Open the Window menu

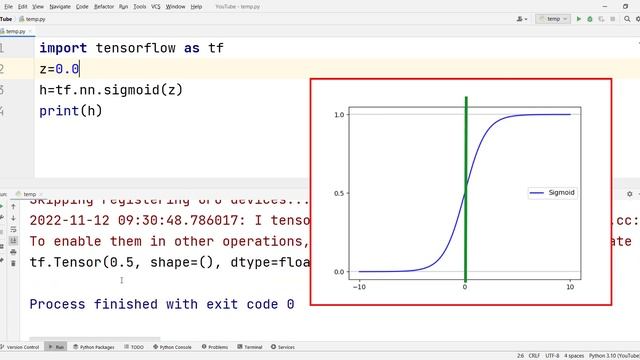pyautogui.click(x=176, y=7)
